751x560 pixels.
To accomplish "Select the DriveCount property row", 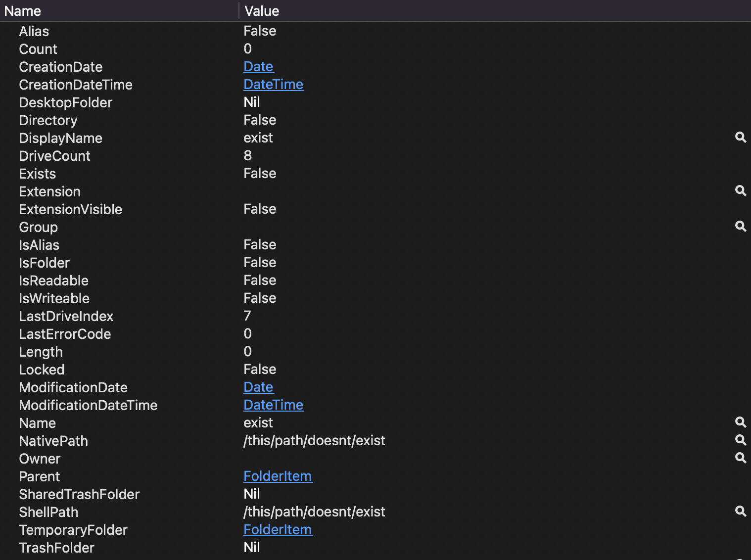I will coord(375,156).
